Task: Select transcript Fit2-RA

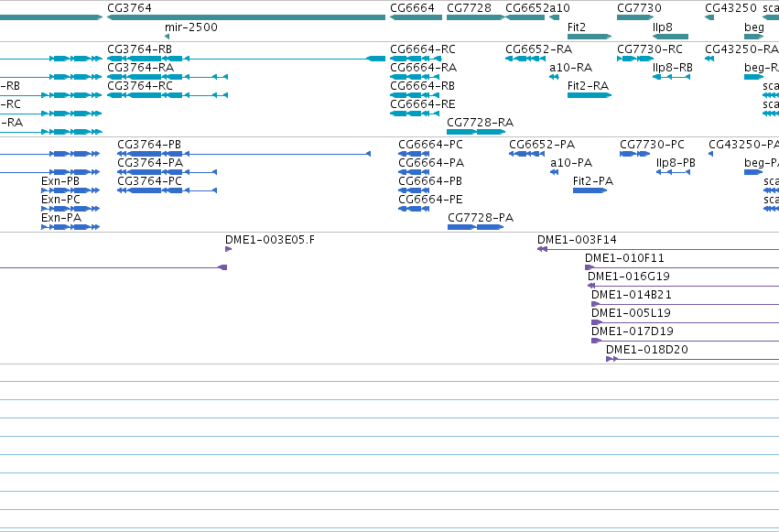Action: [x=590, y=95]
